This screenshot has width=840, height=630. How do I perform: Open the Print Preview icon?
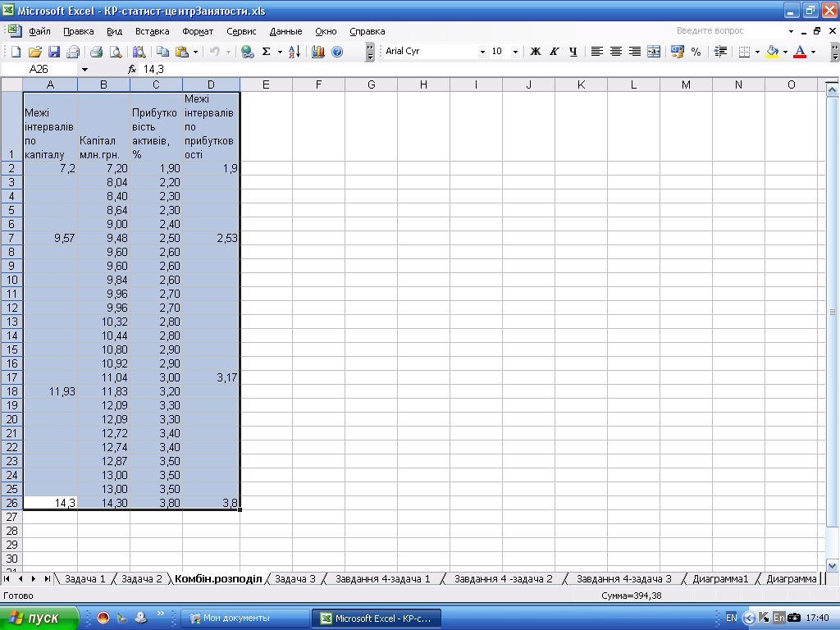(x=115, y=52)
